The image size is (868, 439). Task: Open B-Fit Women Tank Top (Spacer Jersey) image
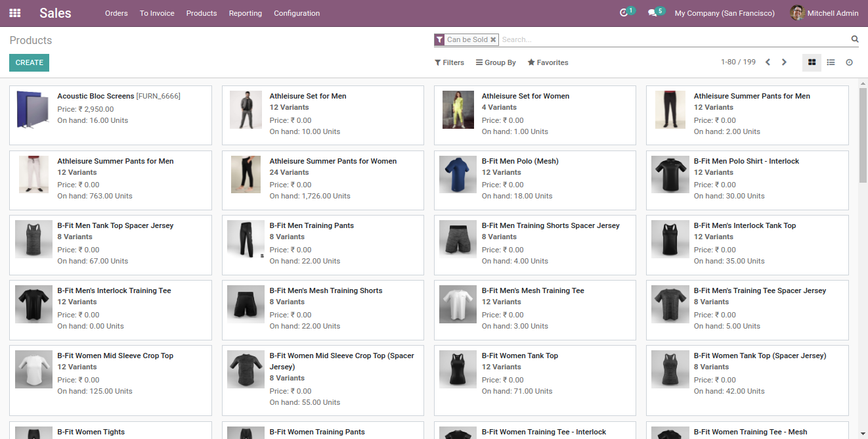pyautogui.click(x=670, y=369)
